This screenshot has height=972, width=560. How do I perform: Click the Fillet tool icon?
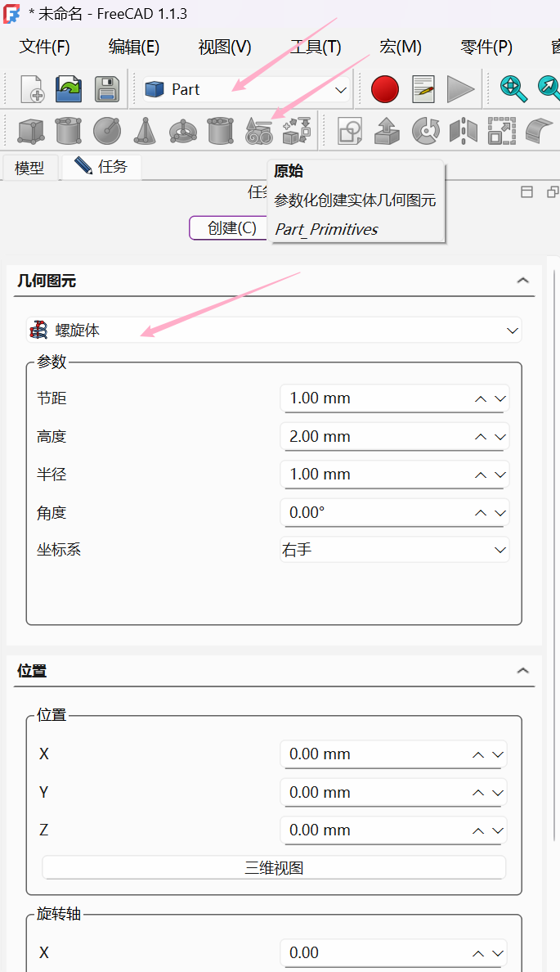(x=539, y=131)
